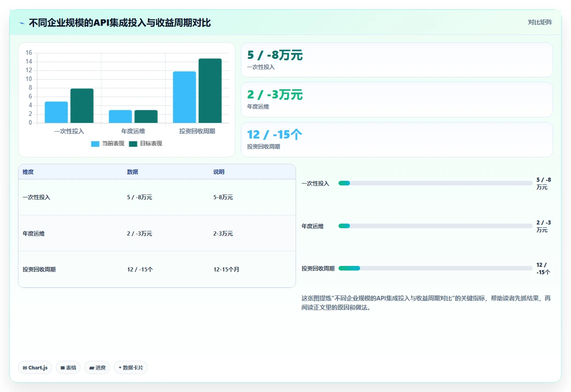Click the 12-15个月 description cell

click(226, 270)
